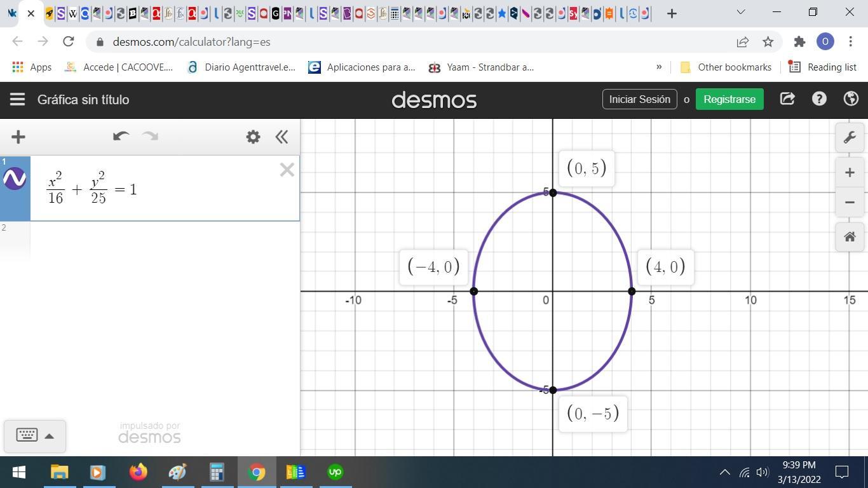Open Yaam - Strandbar bookmark
The width and height of the screenshot is (868, 488).
click(481, 67)
